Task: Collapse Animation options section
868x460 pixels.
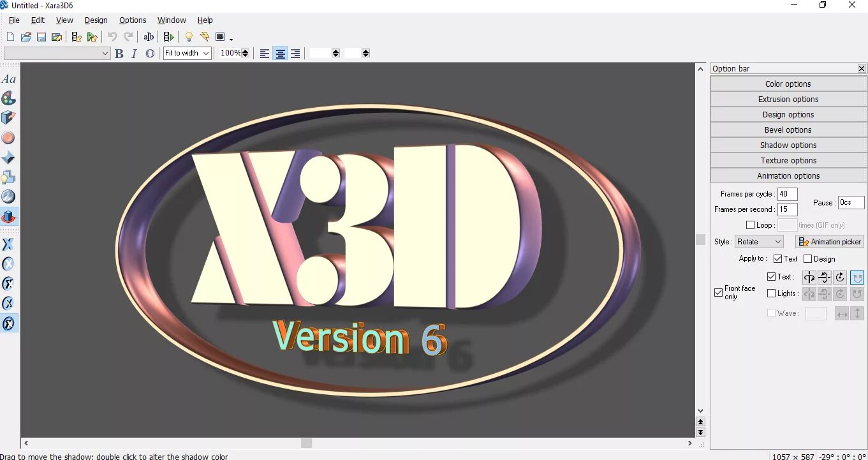Action: 788,176
